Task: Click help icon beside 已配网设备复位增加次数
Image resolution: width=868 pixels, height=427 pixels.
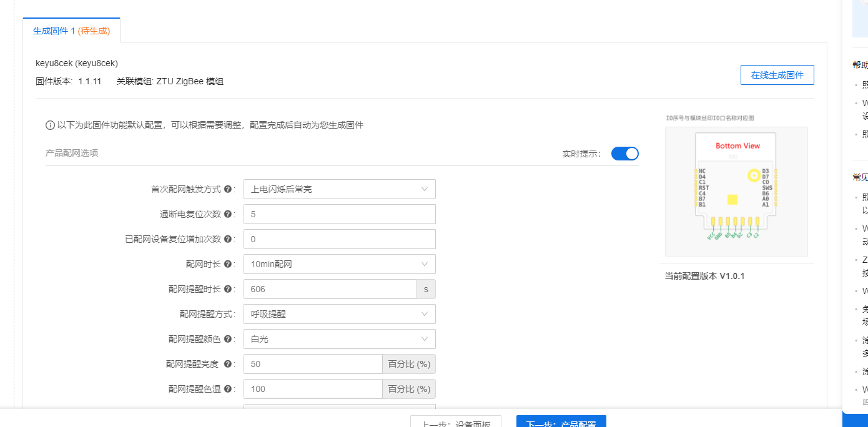Action: point(229,239)
